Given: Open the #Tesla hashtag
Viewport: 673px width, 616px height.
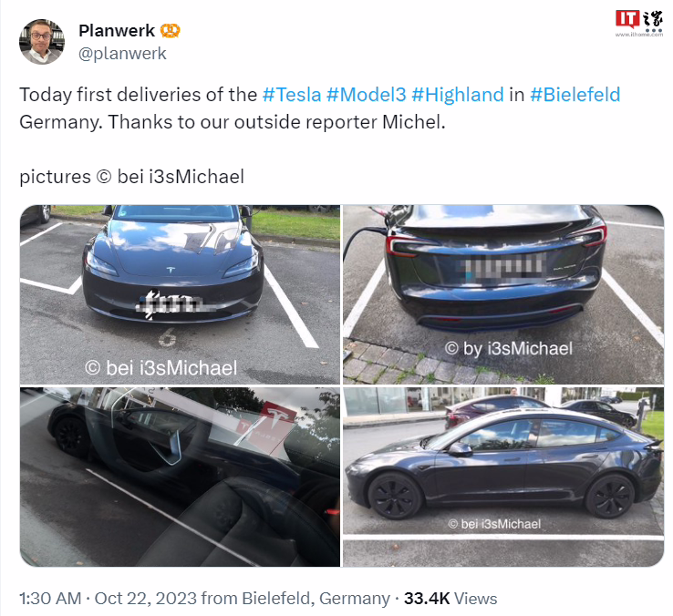Looking at the screenshot, I should click(x=292, y=95).
